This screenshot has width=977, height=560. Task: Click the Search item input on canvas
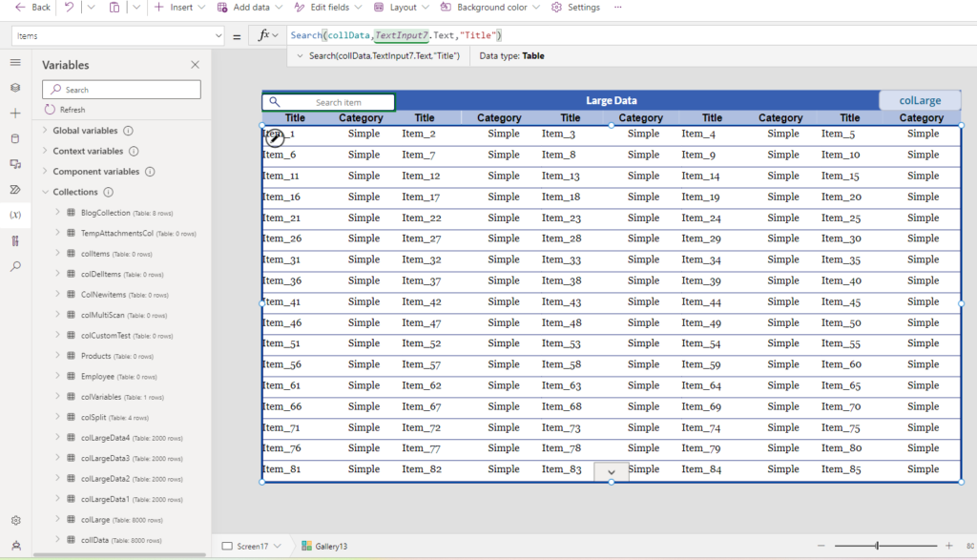329,102
